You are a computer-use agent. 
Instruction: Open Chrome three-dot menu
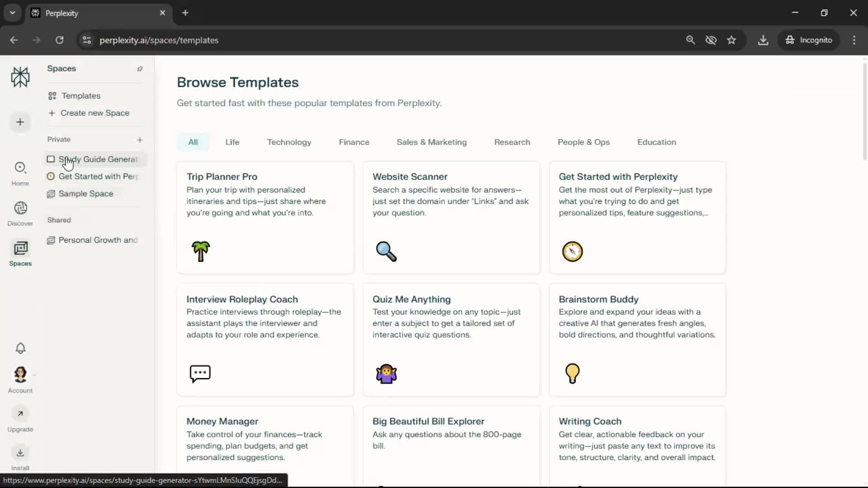[854, 40]
